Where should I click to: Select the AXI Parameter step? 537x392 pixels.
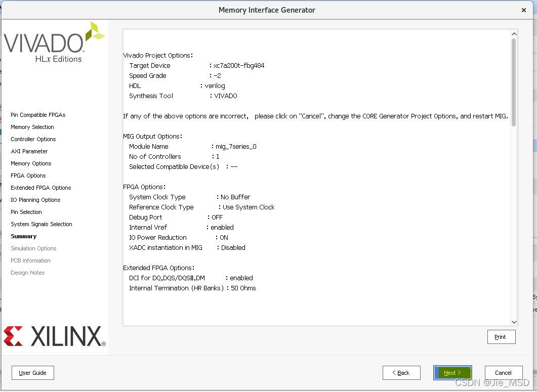[x=29, y=151]
